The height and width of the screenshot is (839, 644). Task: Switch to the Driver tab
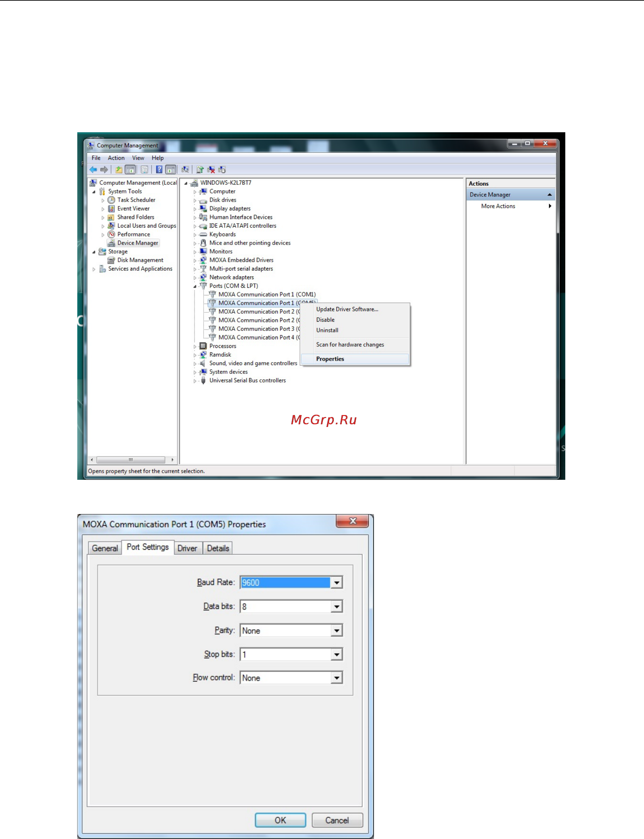point(187,548)
